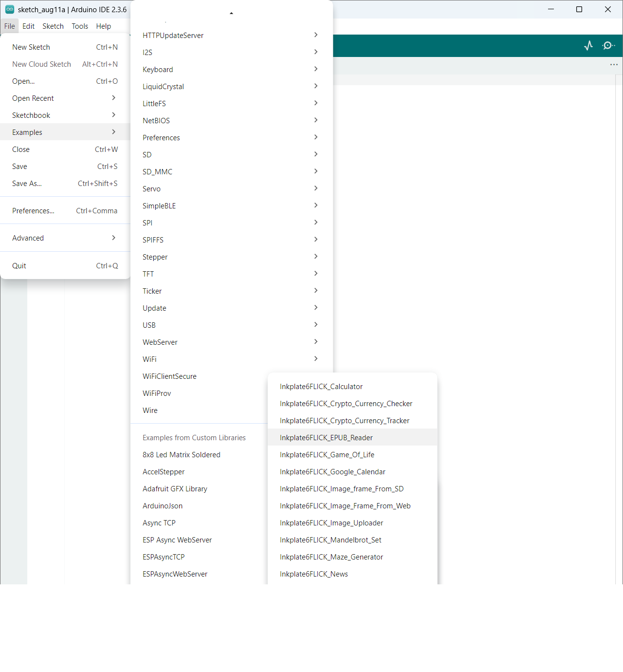Open the Tools menu
The height and width of the screenshot is (672, 623).
click(x=80, y=26)
